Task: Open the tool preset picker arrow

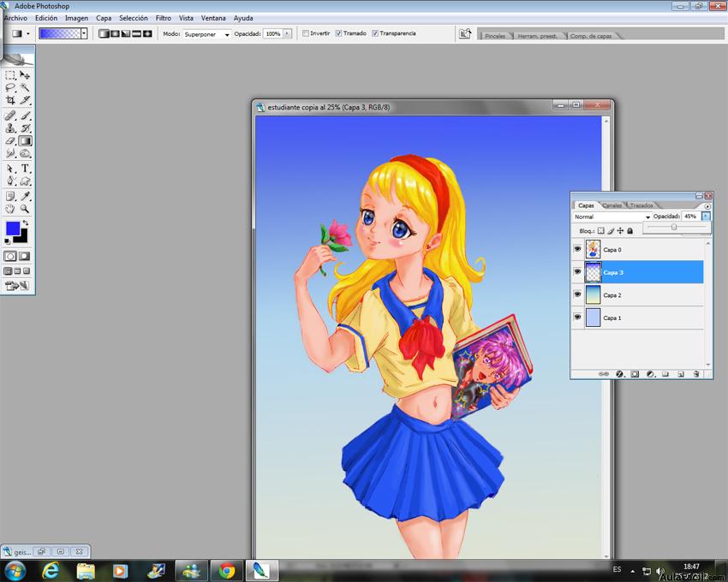Action: [28, 34]
